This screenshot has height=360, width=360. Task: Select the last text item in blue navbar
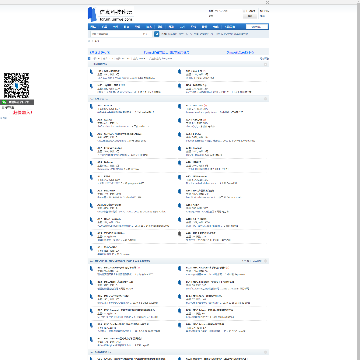[x=229, y=27]
